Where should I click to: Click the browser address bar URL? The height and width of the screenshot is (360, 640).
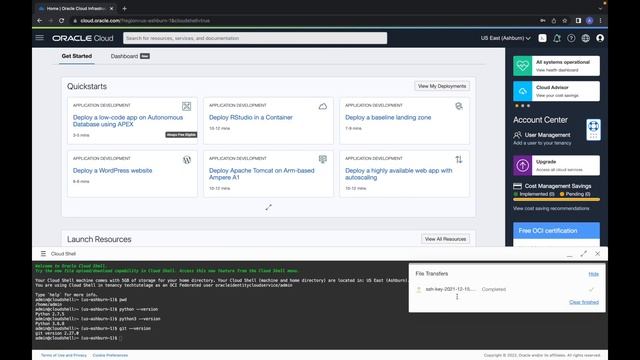tap(145, 20)
